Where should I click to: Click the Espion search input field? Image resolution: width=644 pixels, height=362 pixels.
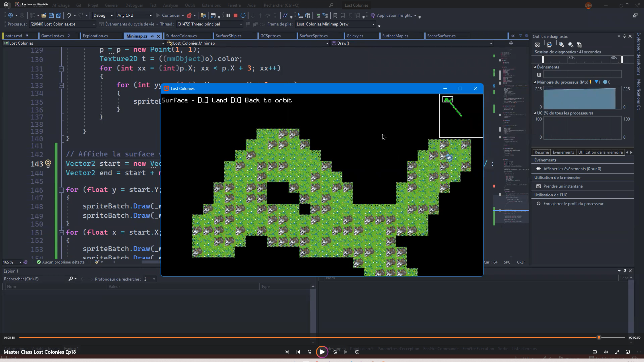coord(35,279)
